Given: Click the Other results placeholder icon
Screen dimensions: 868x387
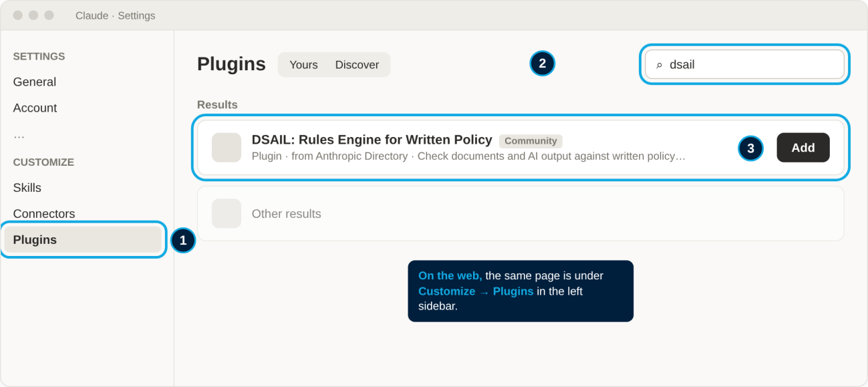Looking at the screenshot, I should (x=227, y=213).
